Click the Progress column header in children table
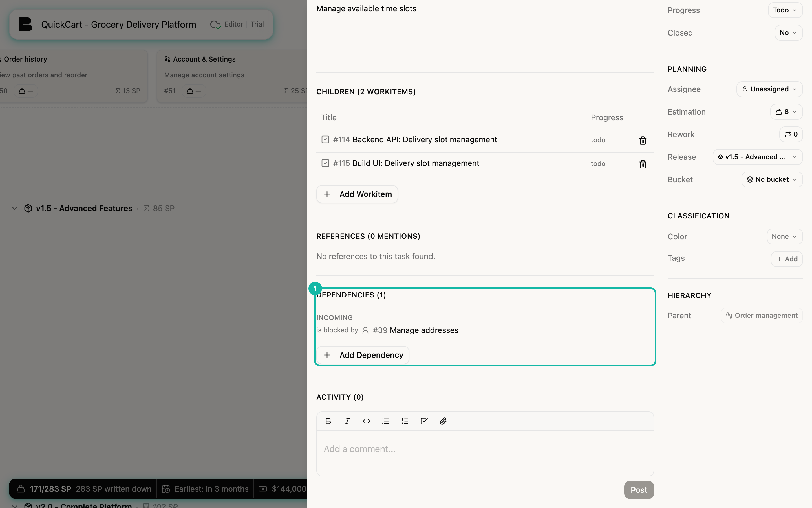 tap(607, 118)
